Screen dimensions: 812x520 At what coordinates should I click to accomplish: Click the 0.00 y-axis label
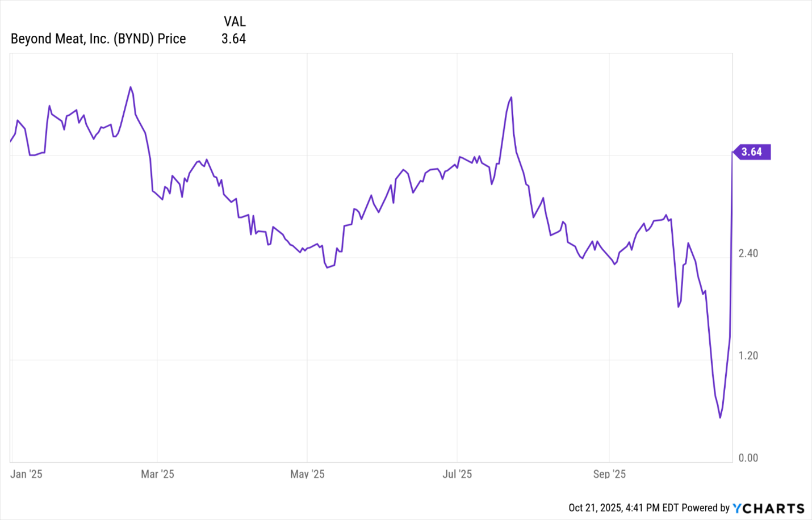pyautogui.click(x=748, y=458)
